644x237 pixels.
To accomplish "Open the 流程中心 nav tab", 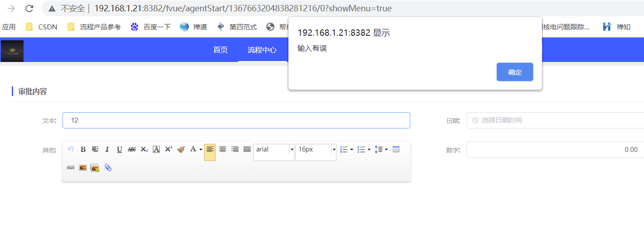I will [262, 50].
